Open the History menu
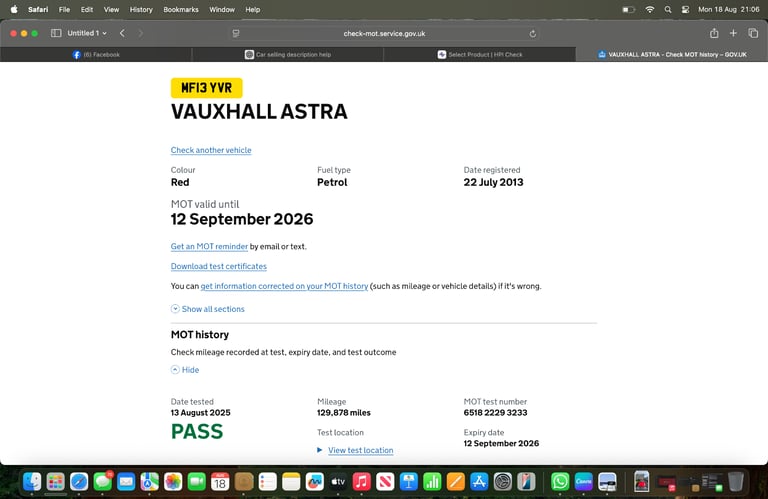 (x=141, y=9)
